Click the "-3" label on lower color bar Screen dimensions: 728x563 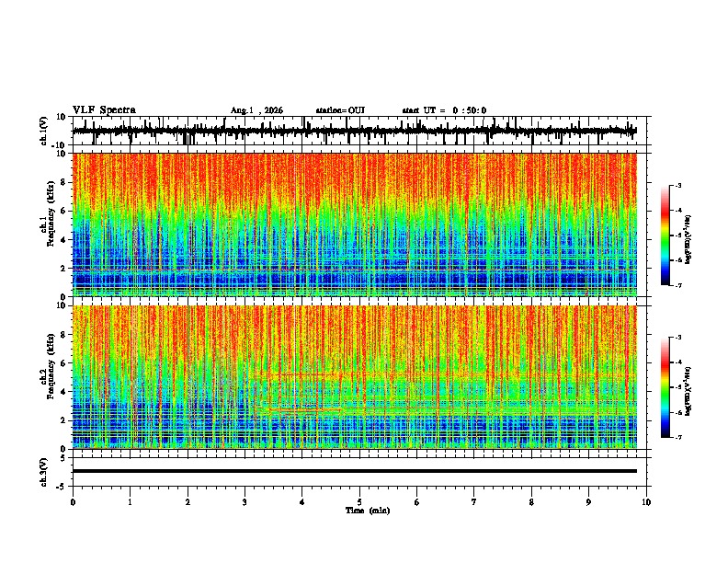pyautogui.click(x=677, y=338)
